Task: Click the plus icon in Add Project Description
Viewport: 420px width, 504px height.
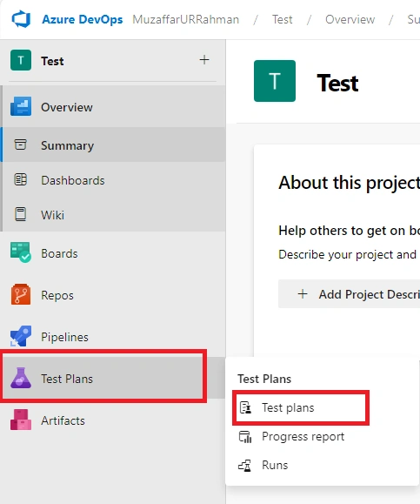Action: click(x=303, y=294)
